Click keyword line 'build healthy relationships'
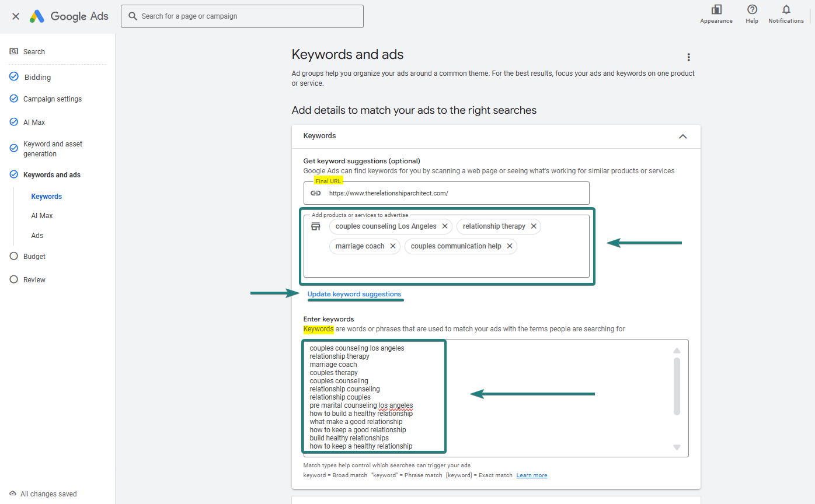 click(349, 438)
